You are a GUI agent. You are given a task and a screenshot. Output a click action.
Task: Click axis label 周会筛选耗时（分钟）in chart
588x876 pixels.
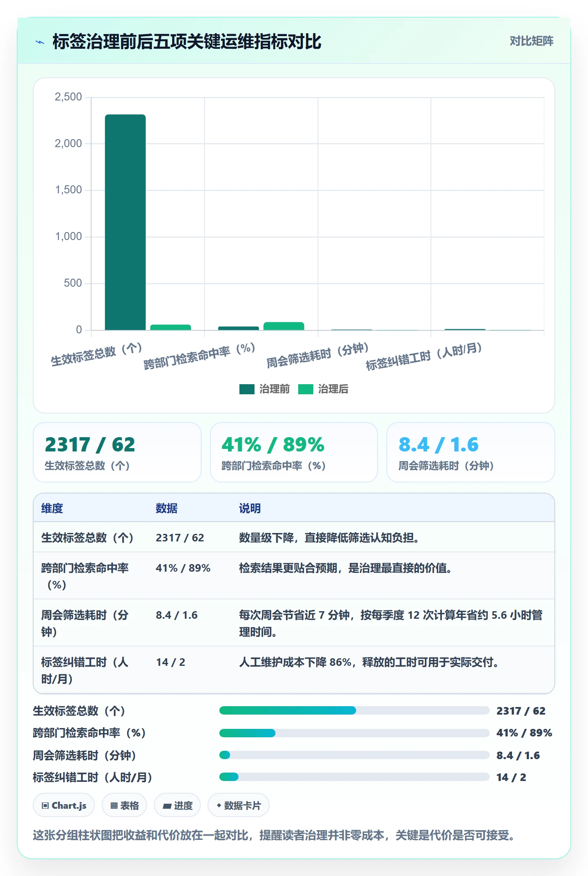click(x=318, y=355)
